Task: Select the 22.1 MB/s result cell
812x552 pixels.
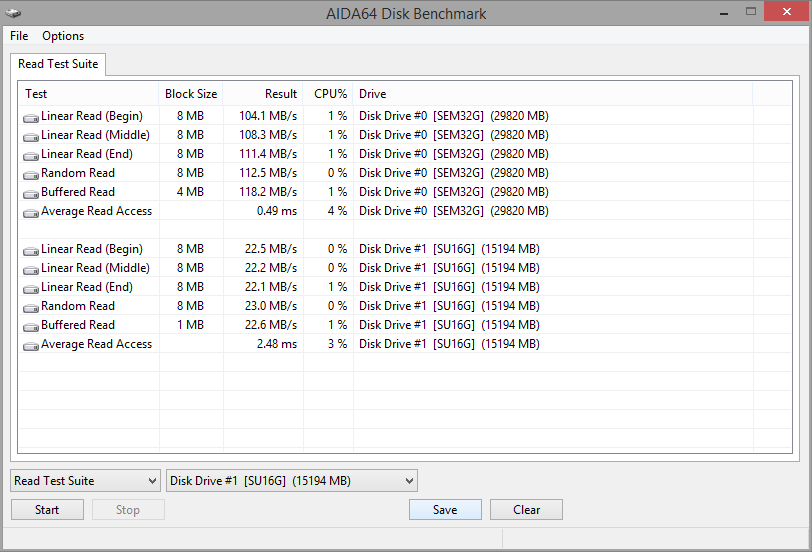Action: [x=271, y=287]
